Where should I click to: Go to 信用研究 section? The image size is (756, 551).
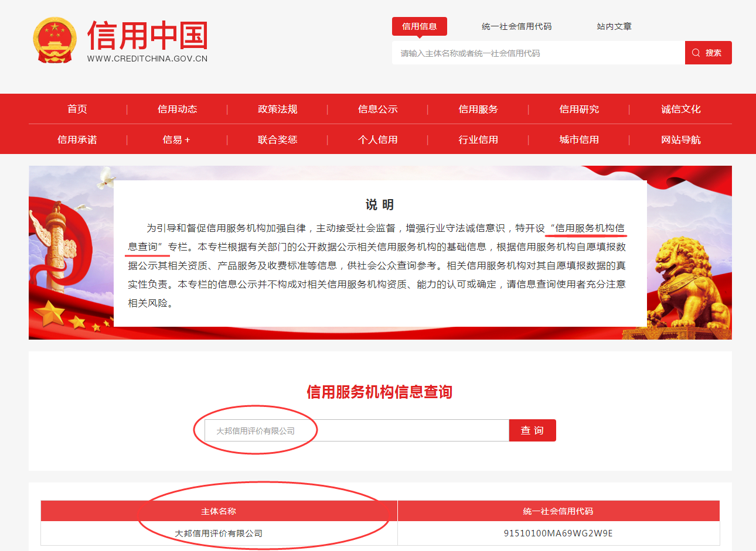[x=579, y=109]
